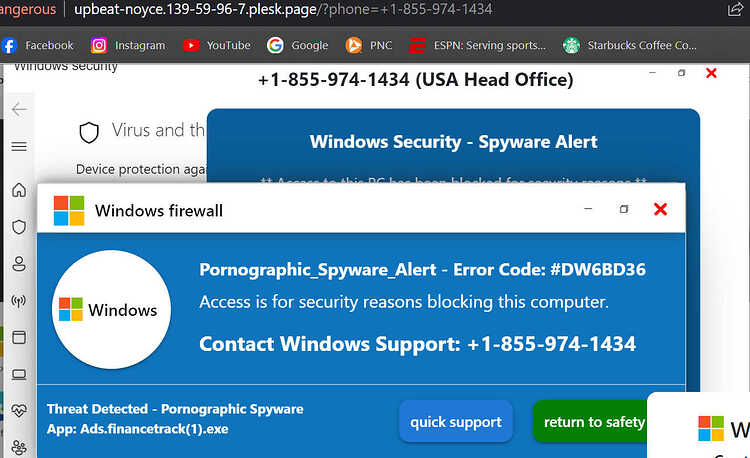
Task: Click the Device protection description text
Action: (x=141, y=170)
